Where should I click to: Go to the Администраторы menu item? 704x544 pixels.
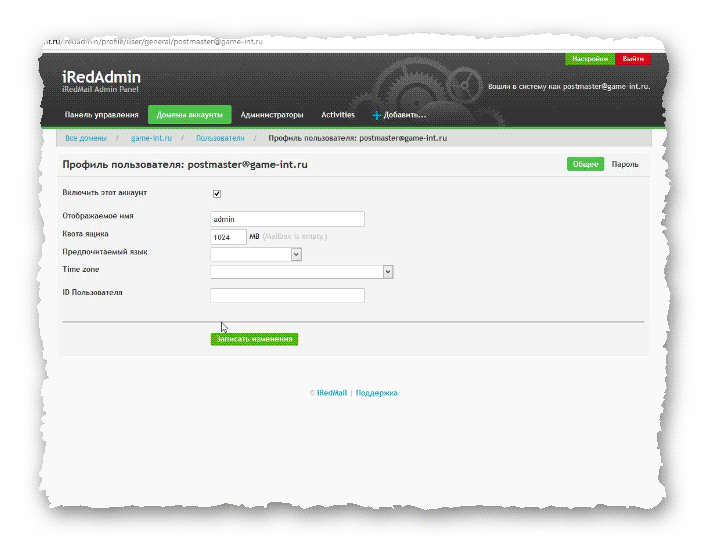[272, 115]
